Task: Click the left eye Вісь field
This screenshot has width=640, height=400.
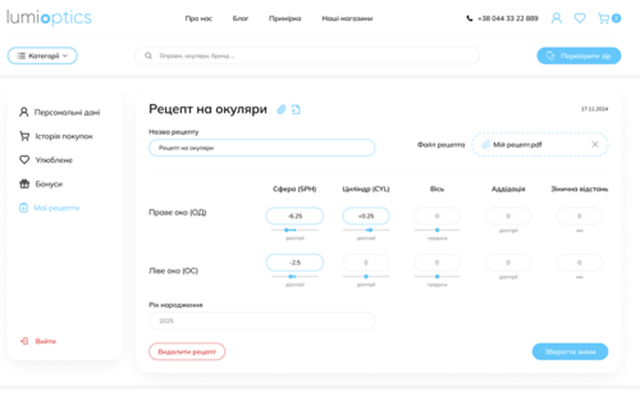Action: [437, 262]
